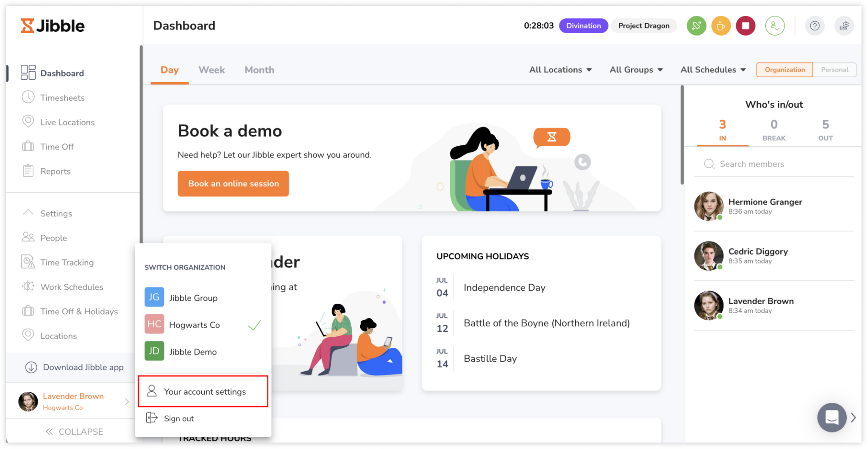The height and width of the screenshot is (449, 868).
Task: Switch to the Week tab
Action: coord(211,69)
